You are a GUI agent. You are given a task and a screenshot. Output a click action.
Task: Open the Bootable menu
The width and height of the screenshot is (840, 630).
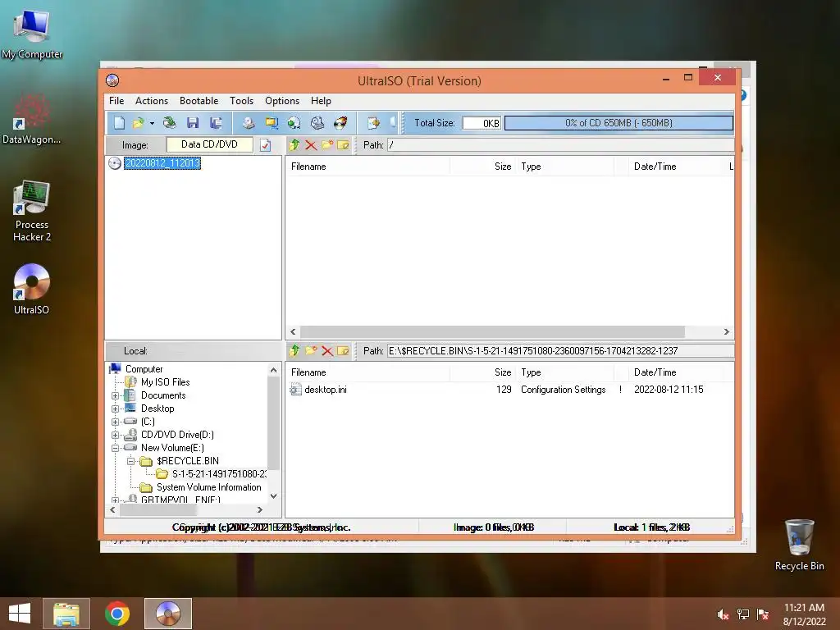click(199, 101)
